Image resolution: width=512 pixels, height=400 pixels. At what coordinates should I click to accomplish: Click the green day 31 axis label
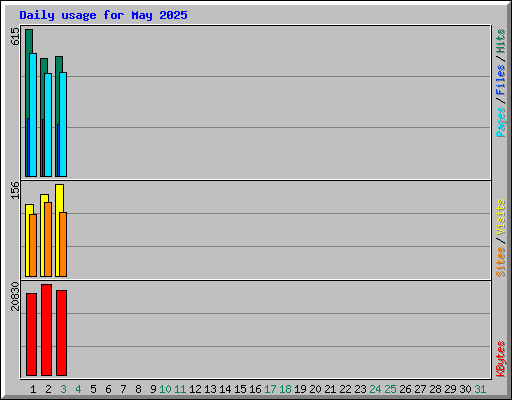tap(480, 389)
